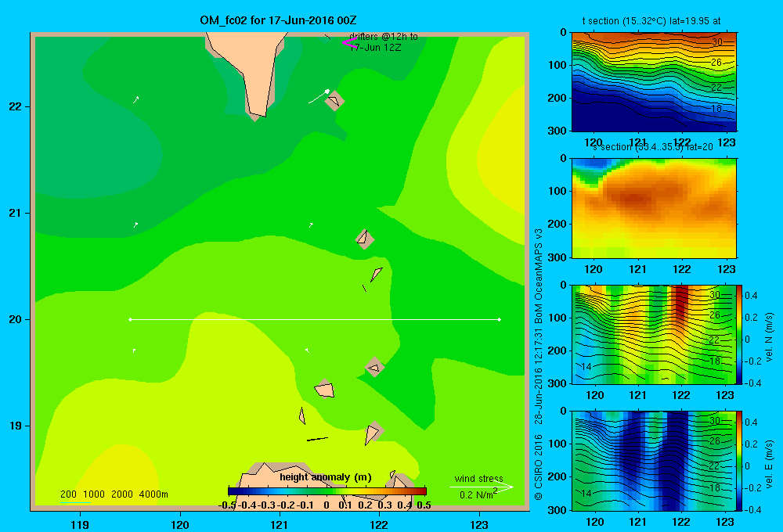Select the wind arrow near 121.3E, 21N
The image size is (783, 532).
tap(311, 225)
